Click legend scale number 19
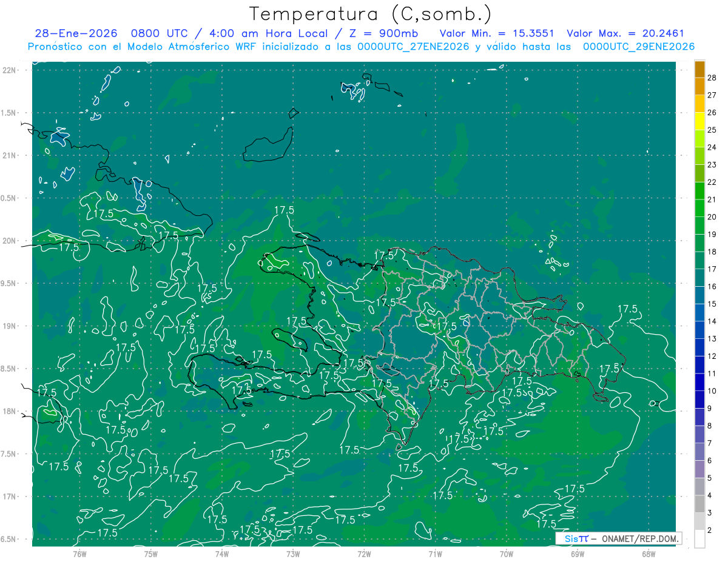Viewport: 728px width, 562px height. coord(712,235)
